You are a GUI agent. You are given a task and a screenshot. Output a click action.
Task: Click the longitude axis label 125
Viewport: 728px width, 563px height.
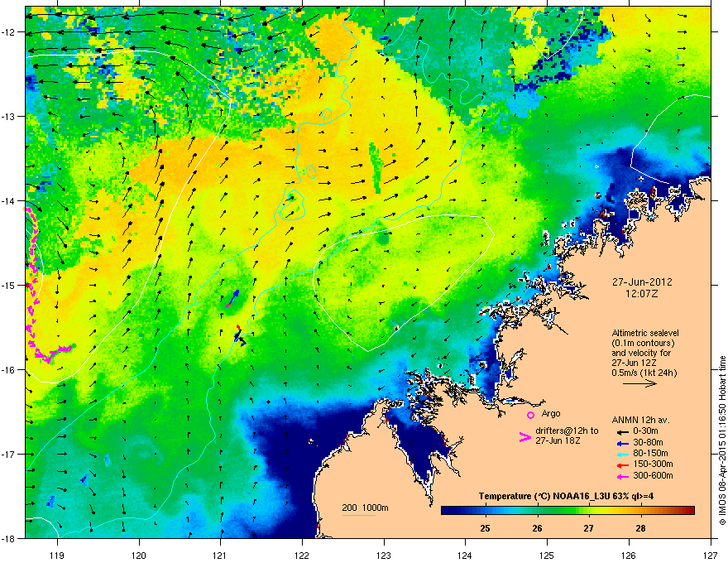point(547,556)
